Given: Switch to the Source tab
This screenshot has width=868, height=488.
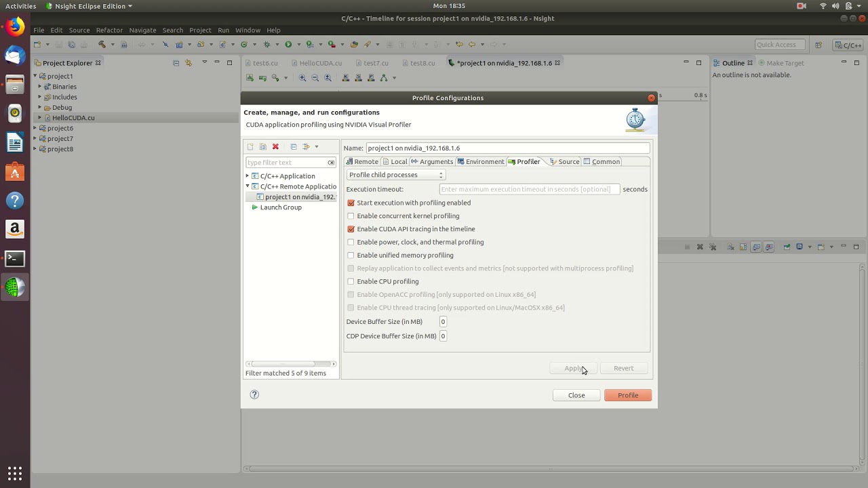Looking at the screenshot, I should [x=565, y=161].
